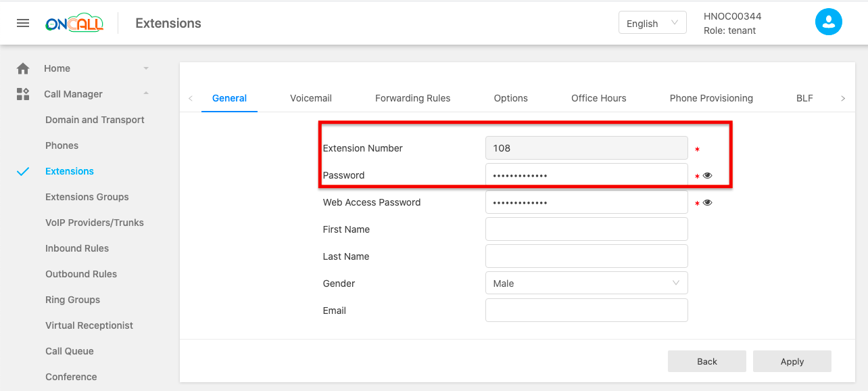Screen dimensions: 868x391
Task: Click the 'Role: tenant' text
Action: (x=729, y=30)
